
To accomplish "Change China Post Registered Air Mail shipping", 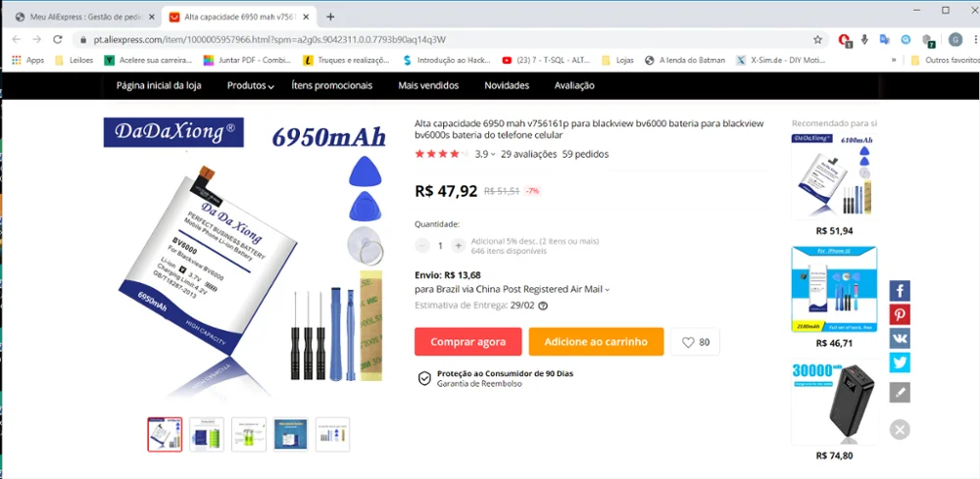I will pos(513,289).
